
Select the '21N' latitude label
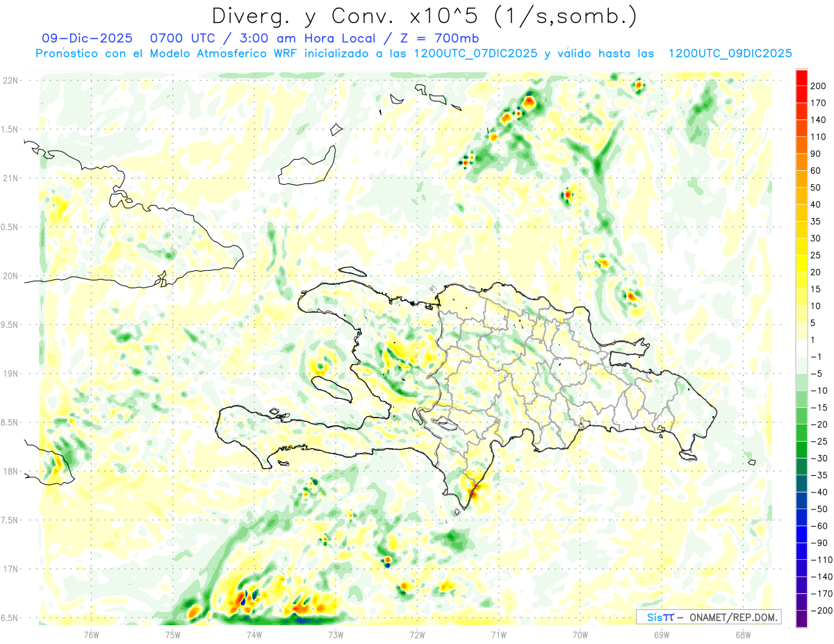(x=10, y=179)
